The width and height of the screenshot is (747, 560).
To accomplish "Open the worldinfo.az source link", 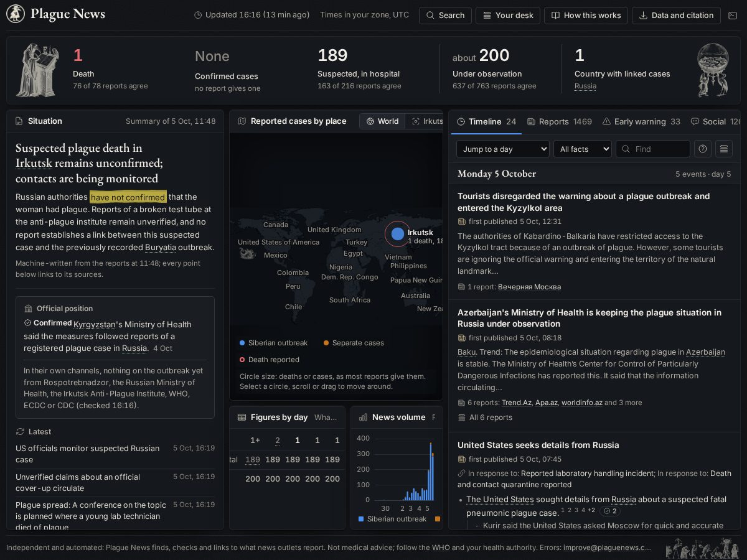I will pyautogui.click(x=582, y=403).
